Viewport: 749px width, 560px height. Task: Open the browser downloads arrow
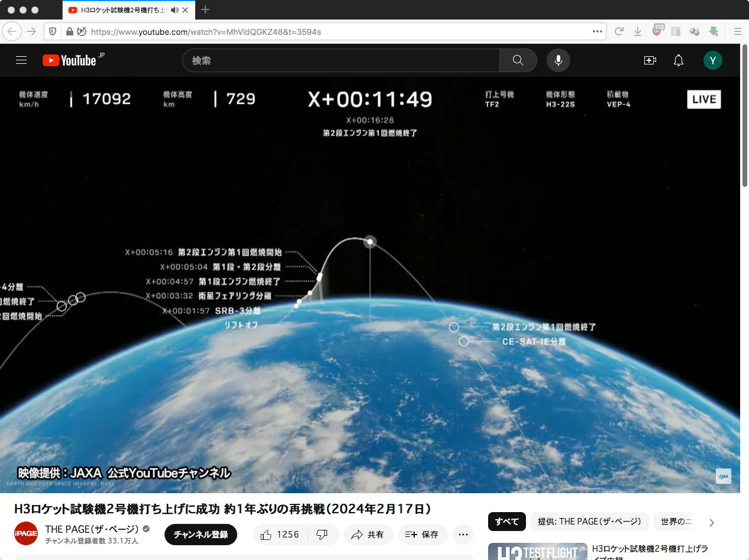(x=638, y=31)
